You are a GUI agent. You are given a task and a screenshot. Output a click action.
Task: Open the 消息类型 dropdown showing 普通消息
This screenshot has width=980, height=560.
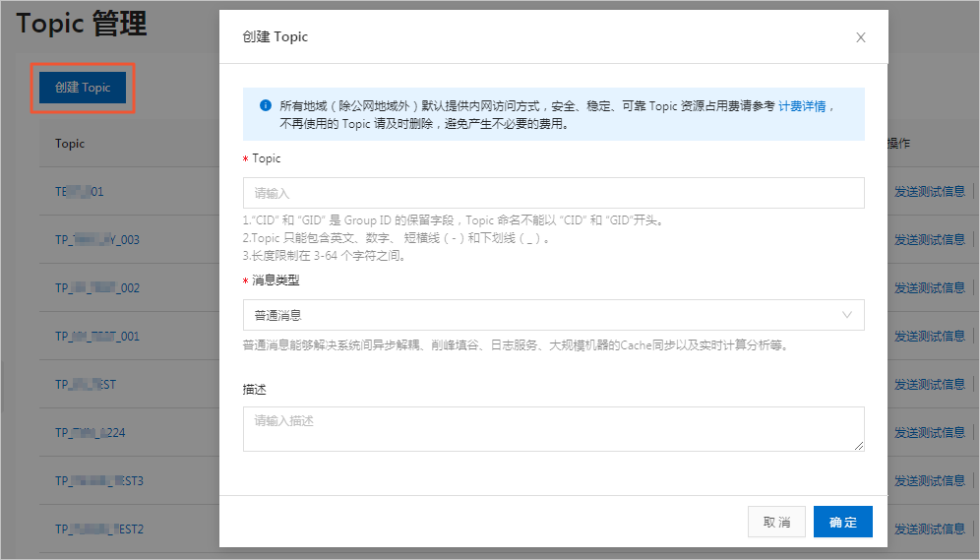[554, 315]
